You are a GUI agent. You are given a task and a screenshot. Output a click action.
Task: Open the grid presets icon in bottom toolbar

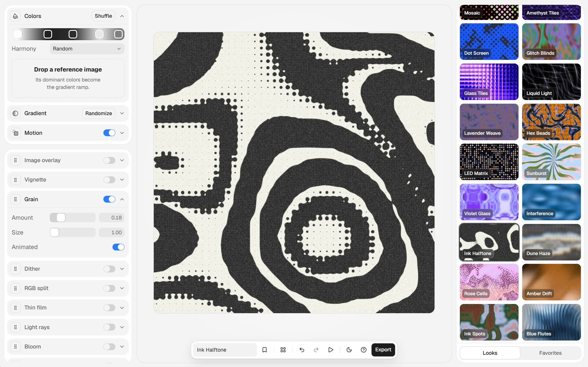pyautogui.click(x=283, y=350)
